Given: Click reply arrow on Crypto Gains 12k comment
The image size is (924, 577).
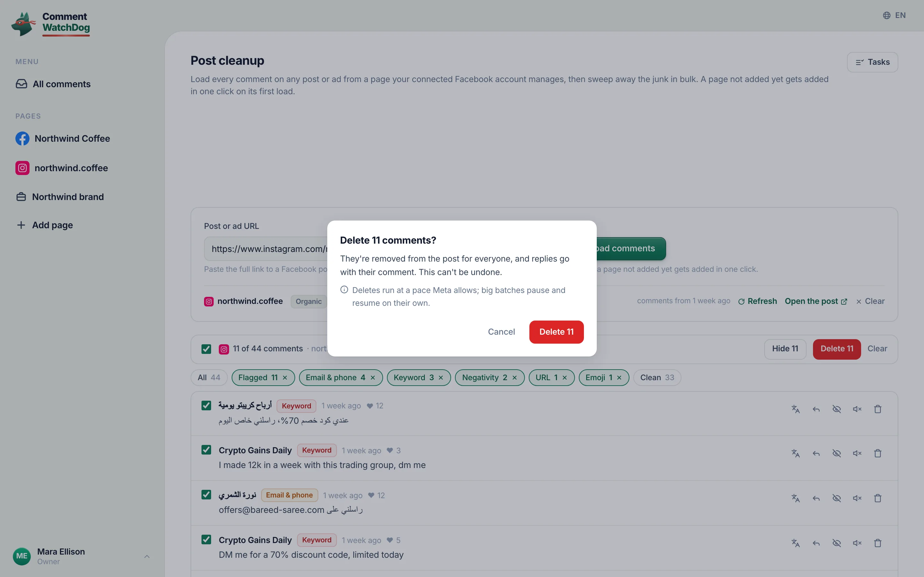Looking at the screenshot, I should click(x=816, y=453).
